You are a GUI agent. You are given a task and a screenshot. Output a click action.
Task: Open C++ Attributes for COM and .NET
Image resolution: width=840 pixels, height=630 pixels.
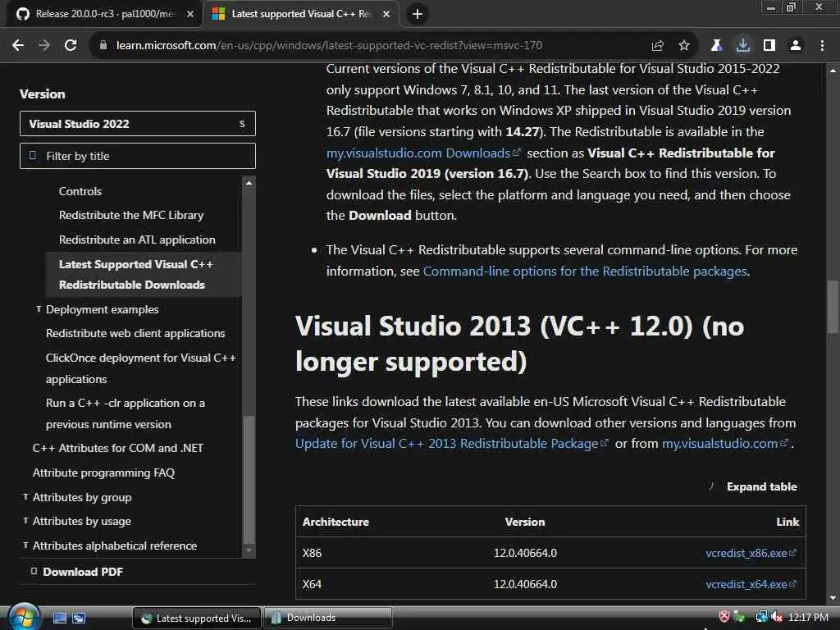tap(118, 448)
